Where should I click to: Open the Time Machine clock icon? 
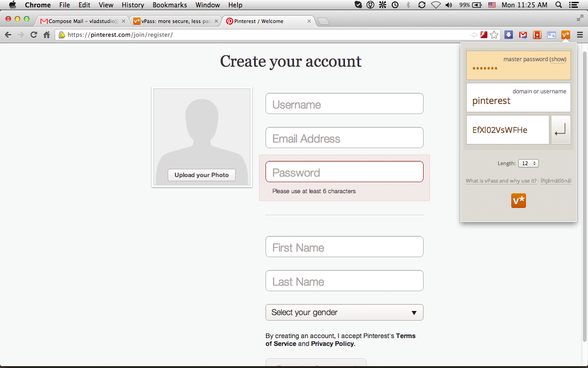click(x=395, y=5)
